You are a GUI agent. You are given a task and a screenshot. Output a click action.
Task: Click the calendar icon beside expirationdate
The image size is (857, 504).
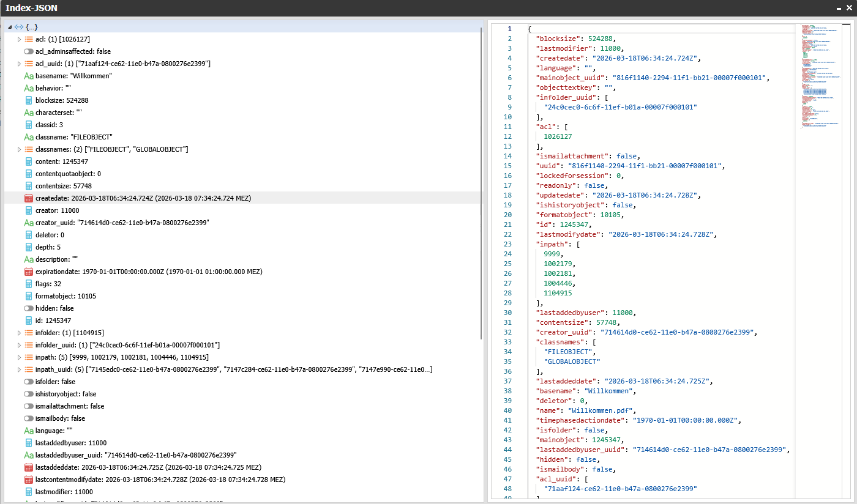[28, 272]
